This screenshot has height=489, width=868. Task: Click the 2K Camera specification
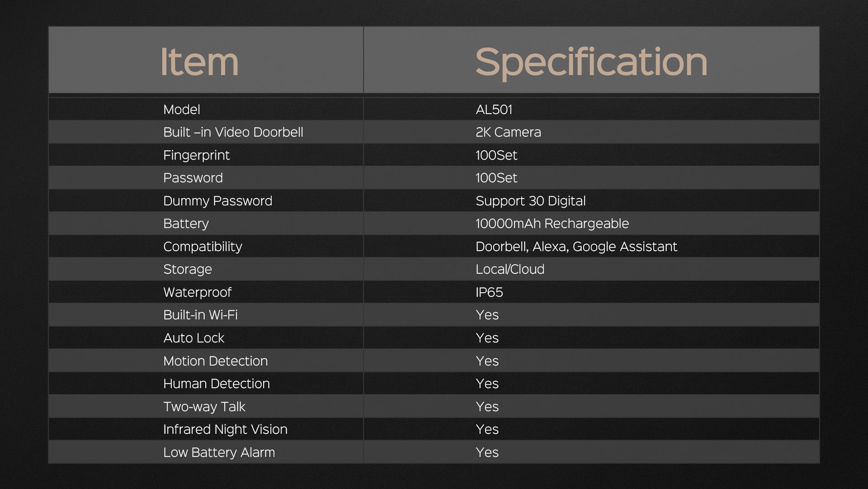click(508, 132)
